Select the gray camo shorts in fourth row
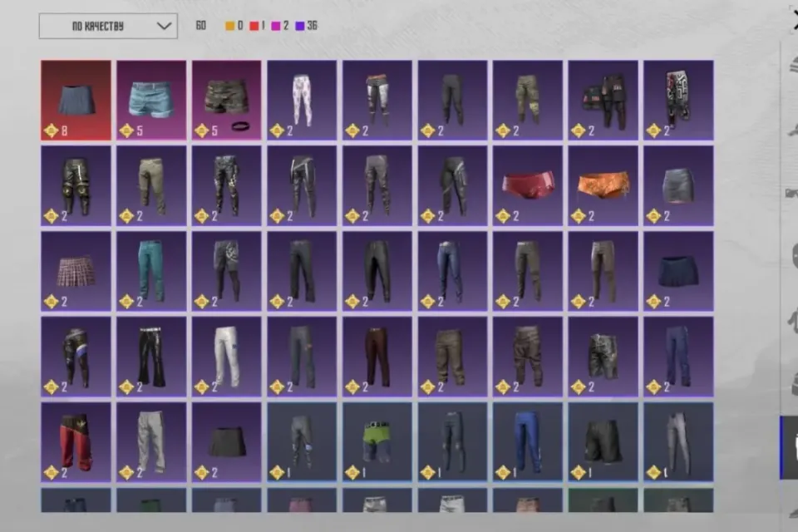 pos(603,357)
